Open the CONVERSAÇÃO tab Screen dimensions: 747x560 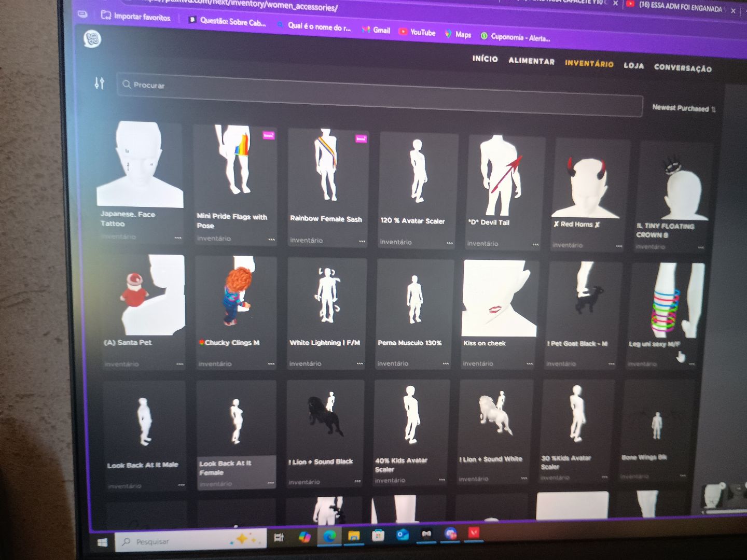pos(683,67)
